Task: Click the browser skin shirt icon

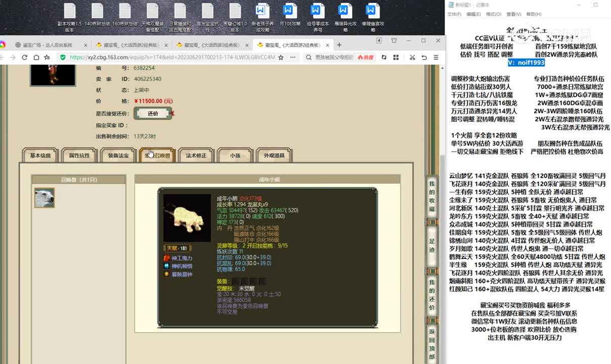Action: point(394,40)
